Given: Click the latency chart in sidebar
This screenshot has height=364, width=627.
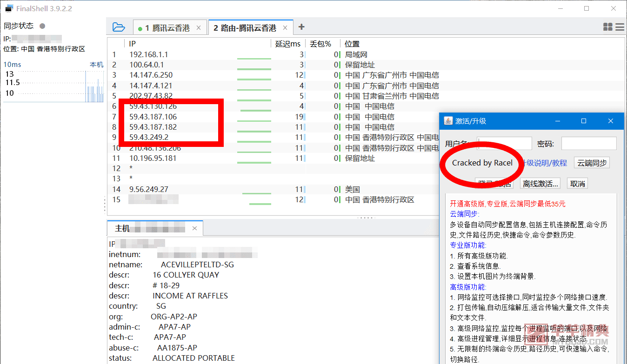Looking at the screenshot, I should (x=53, y=86).
